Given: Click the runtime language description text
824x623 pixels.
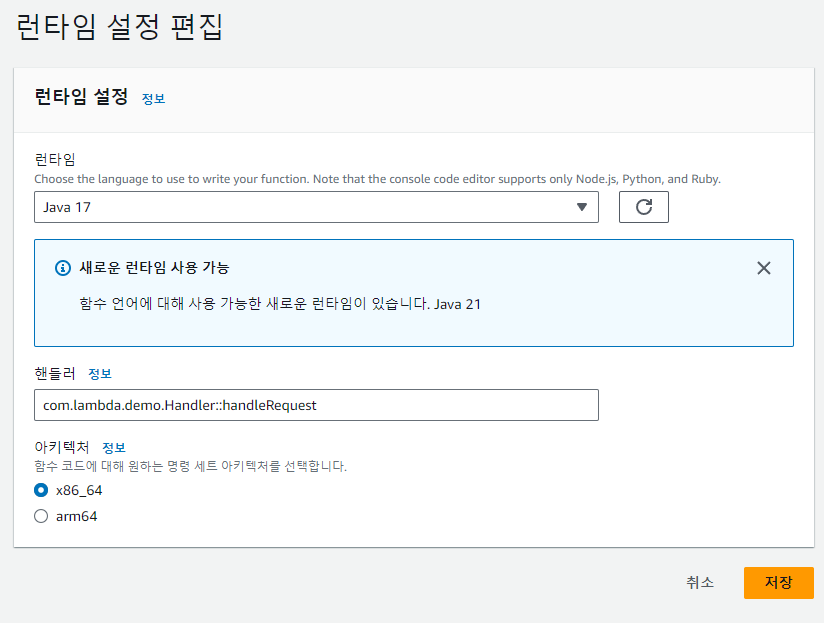Looking at the screenshot, I should 377,179.
